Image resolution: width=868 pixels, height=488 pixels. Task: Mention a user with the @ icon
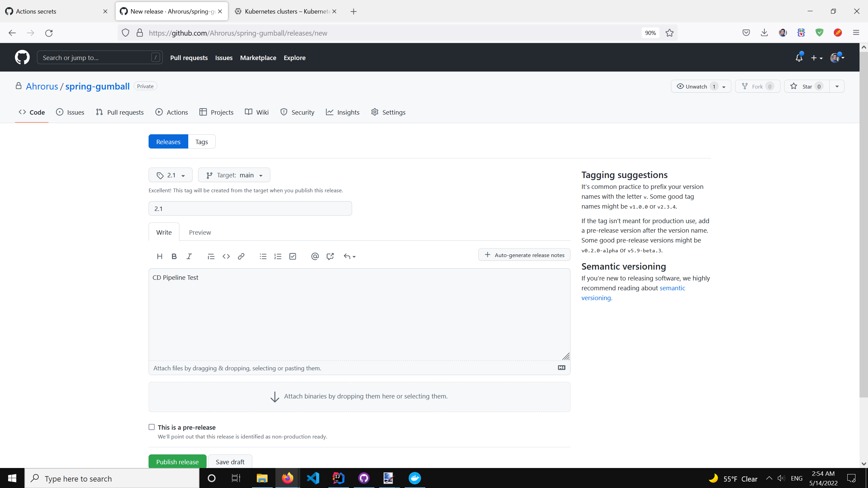[x=315, y=256]
